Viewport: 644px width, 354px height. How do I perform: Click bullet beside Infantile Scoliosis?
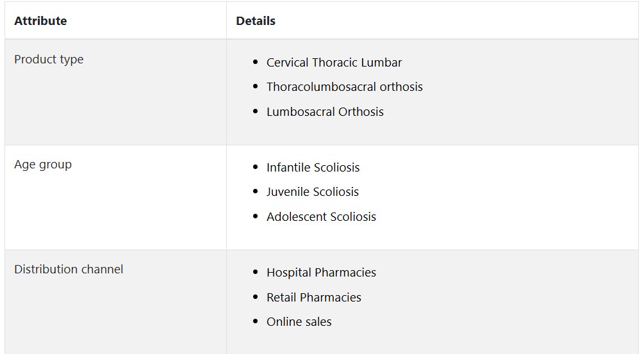coord(256,167)
